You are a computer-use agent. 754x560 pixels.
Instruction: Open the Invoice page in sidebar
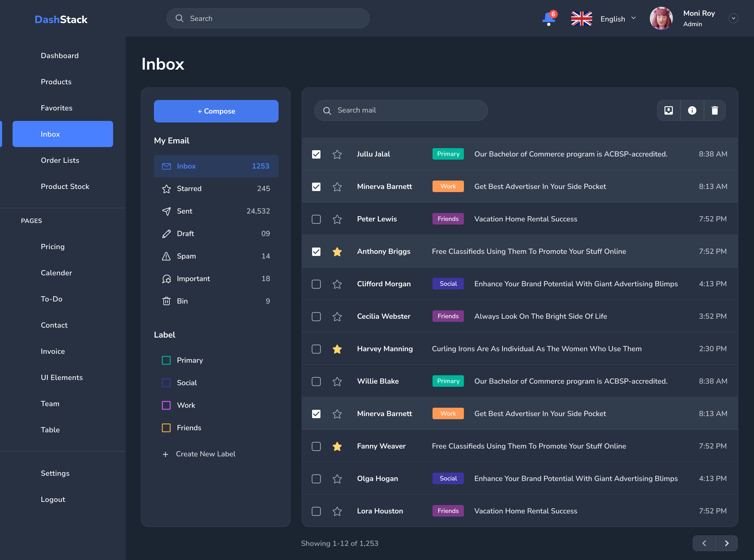point(53,351)
